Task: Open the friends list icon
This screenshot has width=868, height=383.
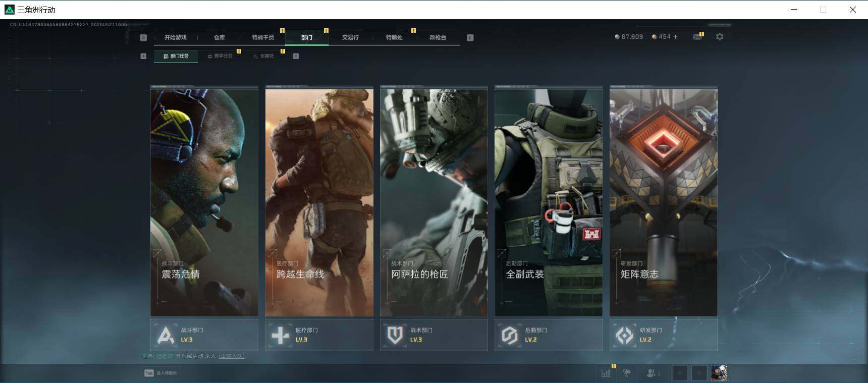Action: (653, 373)
